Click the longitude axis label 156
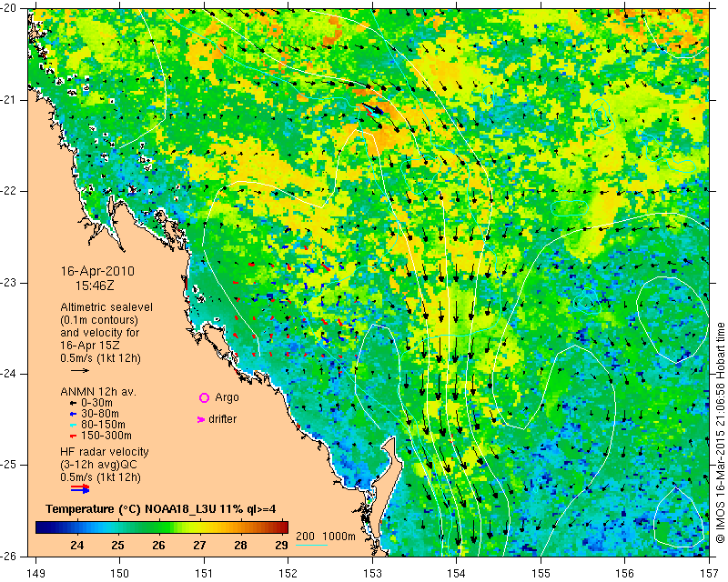Image resolution: width=728 pixels, height=582 pixels. 625,574
